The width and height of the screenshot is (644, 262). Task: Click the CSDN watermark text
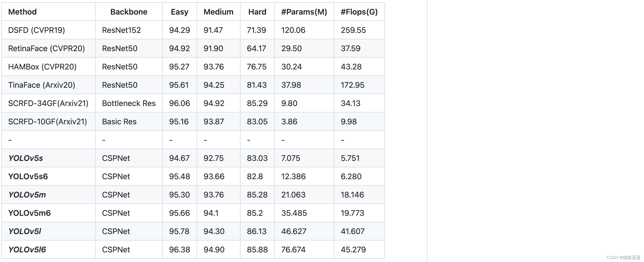pos(623,258)
